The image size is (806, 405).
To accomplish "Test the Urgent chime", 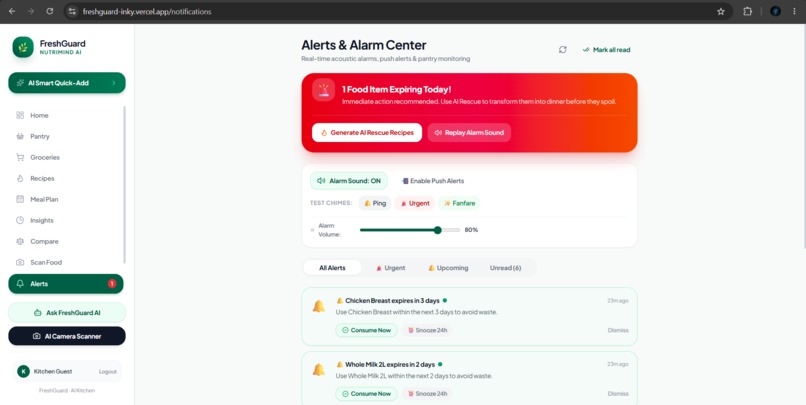I will pos(415,203).
